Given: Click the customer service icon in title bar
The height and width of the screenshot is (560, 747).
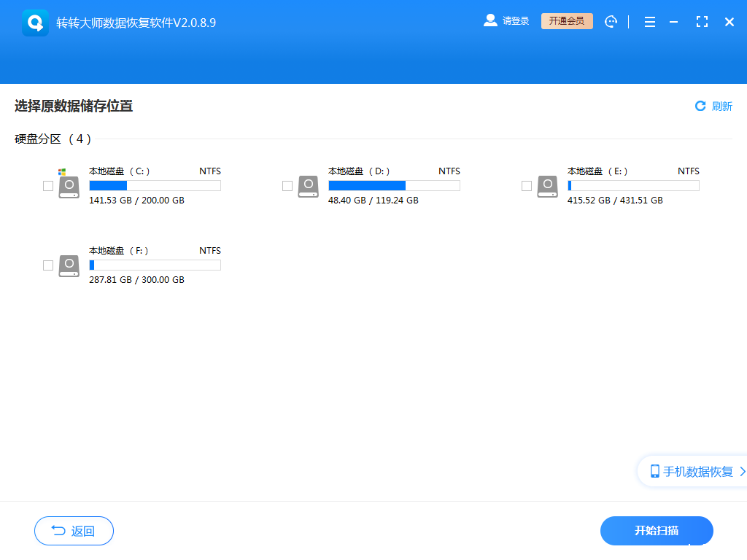Looking at the screenshot, I should point(611,21).
